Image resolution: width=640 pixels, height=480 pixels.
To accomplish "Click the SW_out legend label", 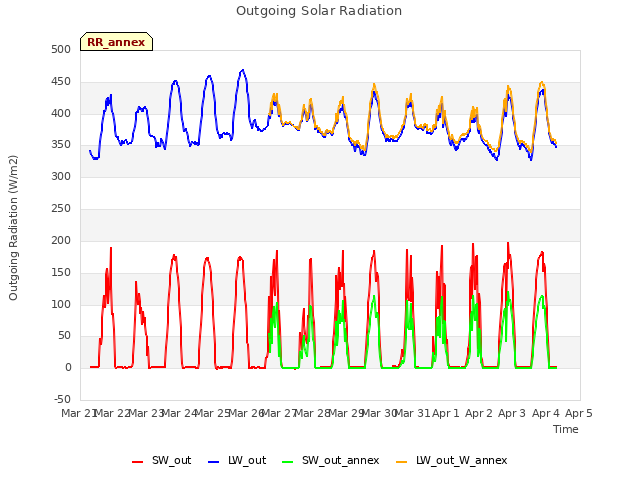I will click(x=171, y=460).
